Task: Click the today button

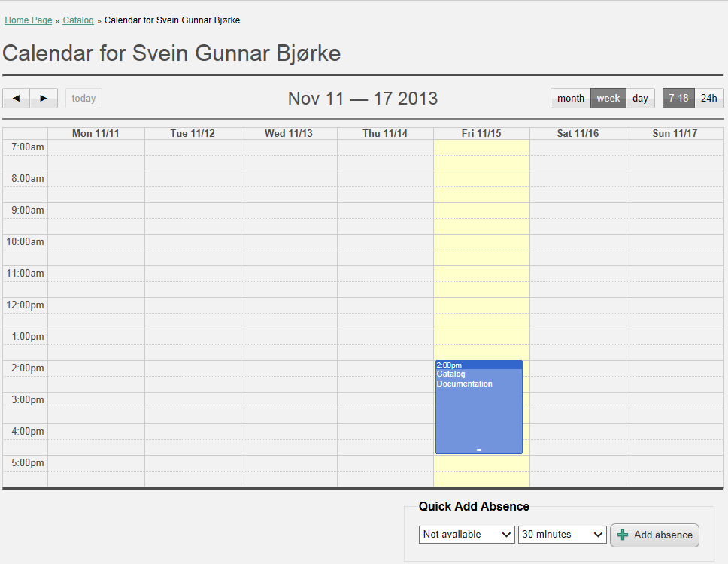Action: click(83, 99)
